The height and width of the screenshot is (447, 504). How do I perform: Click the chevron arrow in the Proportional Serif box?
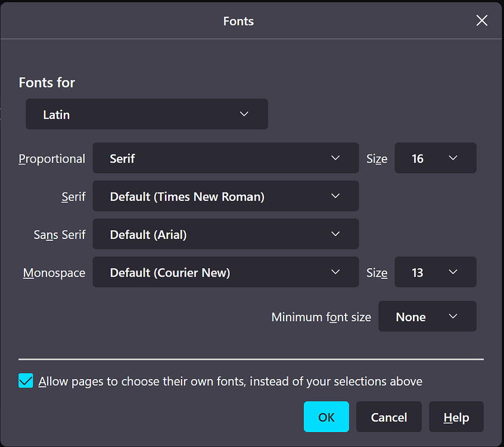tap(335, 158)
